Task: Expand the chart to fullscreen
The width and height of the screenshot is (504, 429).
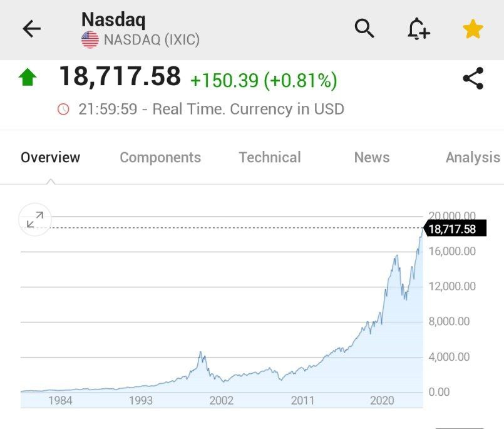Action: [35, 219]
